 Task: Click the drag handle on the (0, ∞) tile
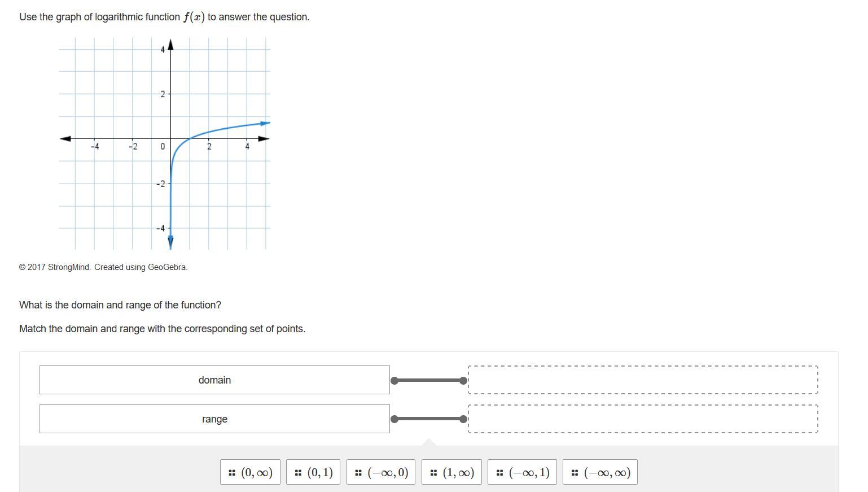tap(232, 473)
